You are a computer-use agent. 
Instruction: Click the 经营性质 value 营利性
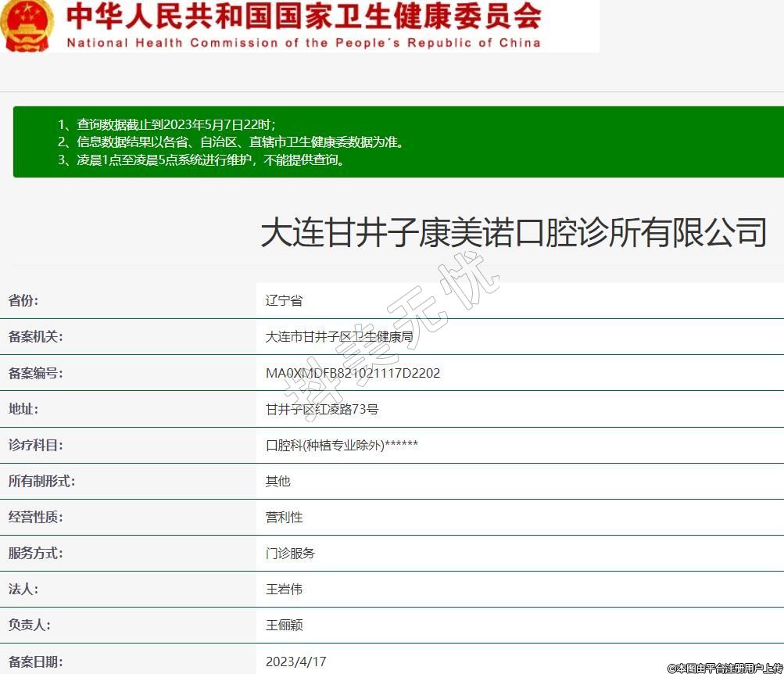tap(284, 517)
